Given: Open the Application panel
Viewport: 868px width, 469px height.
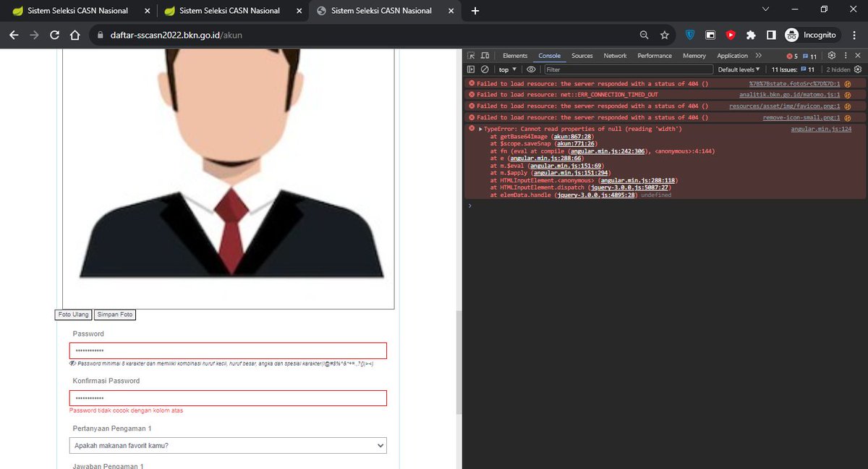Looking at the screenshot, I should (732, 56).
